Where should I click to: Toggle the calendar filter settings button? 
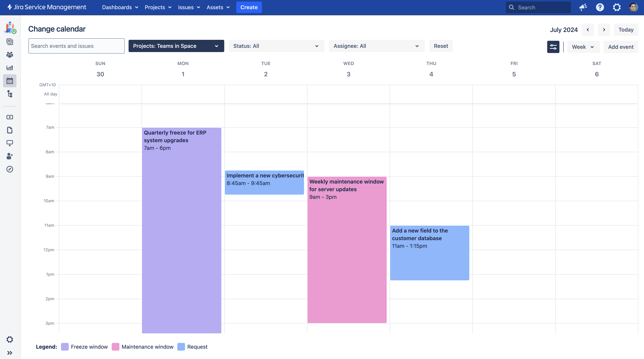click(x=553, y=47)
